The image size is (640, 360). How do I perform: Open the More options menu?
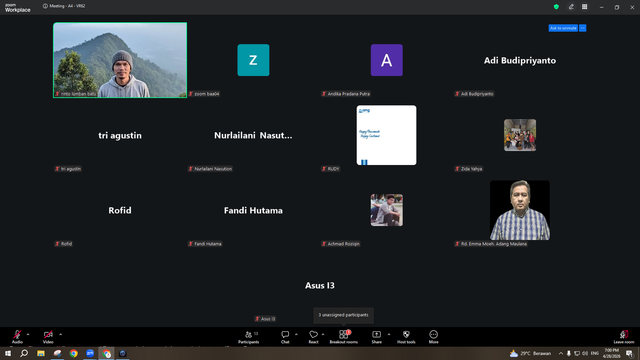click(433, 337)
